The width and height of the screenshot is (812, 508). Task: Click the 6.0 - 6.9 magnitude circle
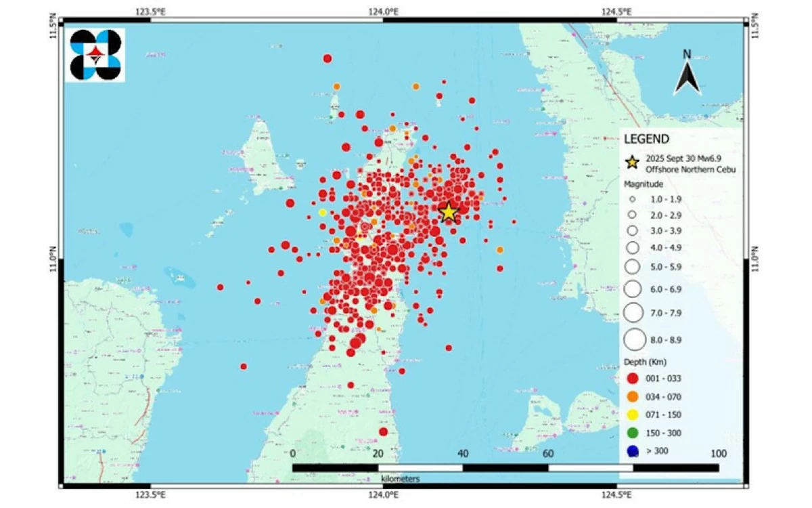click(633, 289)
